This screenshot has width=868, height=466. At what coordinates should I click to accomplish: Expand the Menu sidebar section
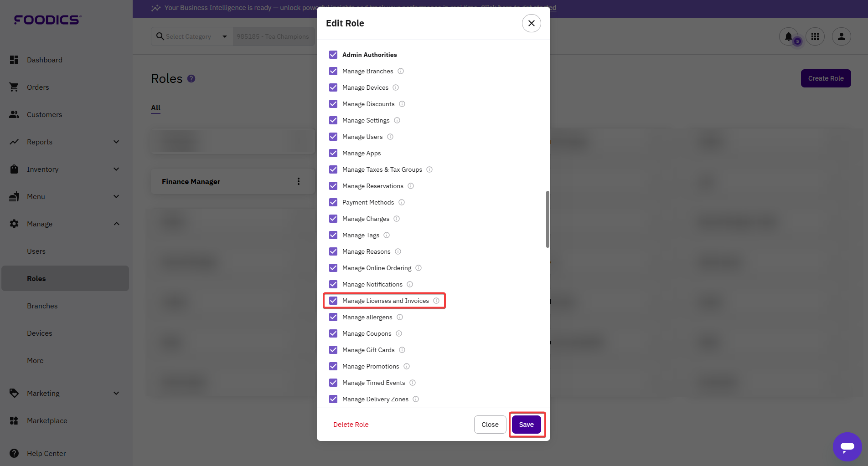116,196
